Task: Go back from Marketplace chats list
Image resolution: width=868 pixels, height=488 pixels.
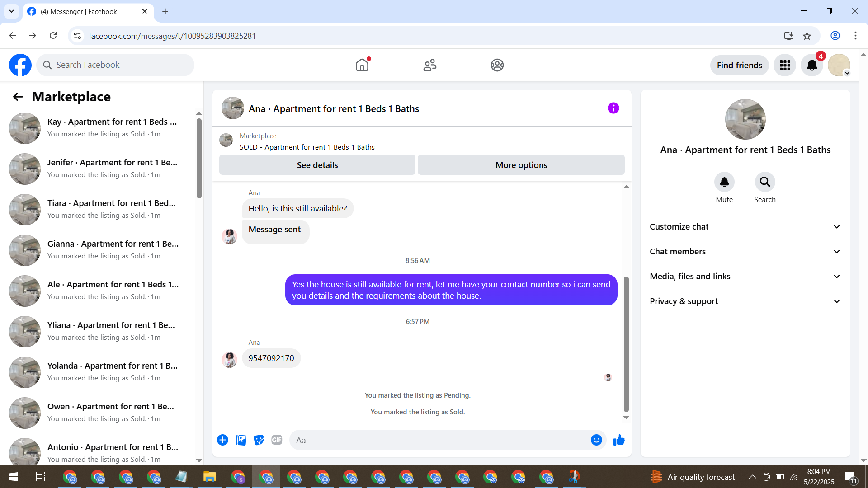Action: [18, 97]
